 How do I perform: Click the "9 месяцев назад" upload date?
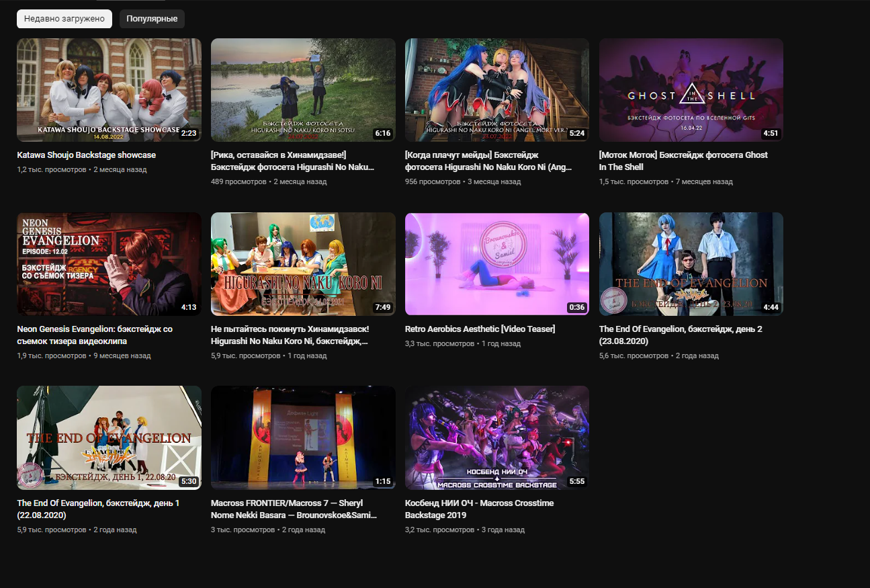[122, 355]
